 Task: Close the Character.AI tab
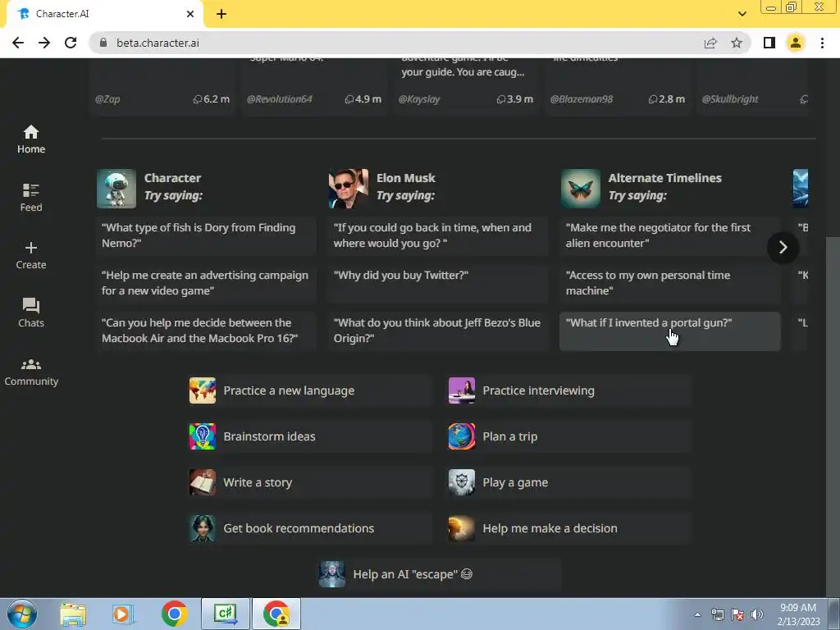(190, 14)
